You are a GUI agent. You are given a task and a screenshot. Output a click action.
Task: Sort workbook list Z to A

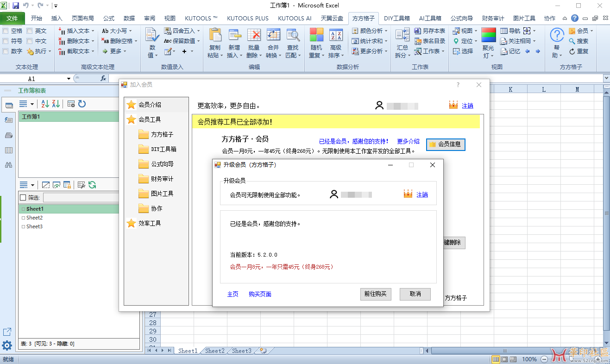[x=56, y=104]
